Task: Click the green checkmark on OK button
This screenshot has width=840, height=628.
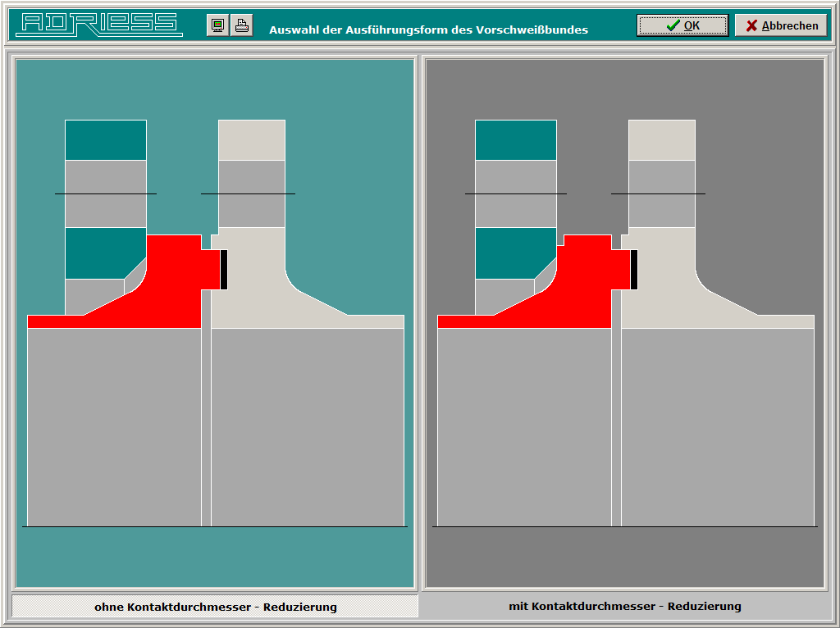Action: point(673,25)
